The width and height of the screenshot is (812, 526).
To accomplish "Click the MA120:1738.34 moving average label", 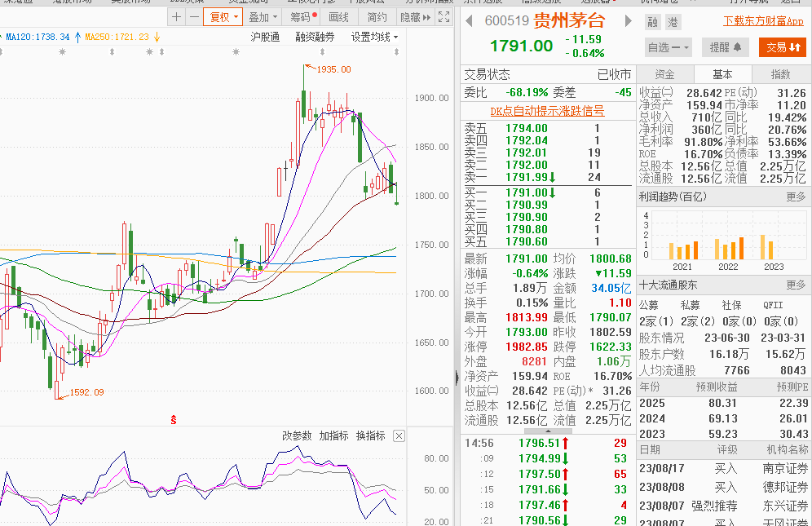I will tap(38, 37).
